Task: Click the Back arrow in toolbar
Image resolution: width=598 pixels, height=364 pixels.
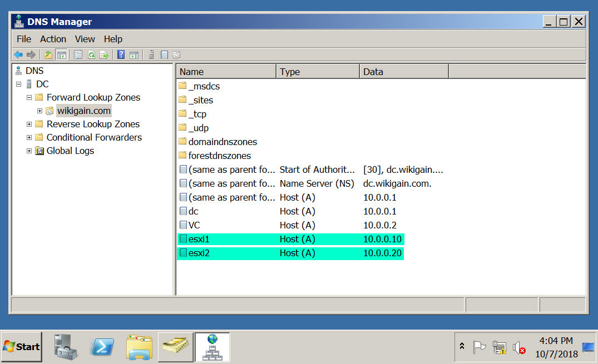Action: pos(18,55)
